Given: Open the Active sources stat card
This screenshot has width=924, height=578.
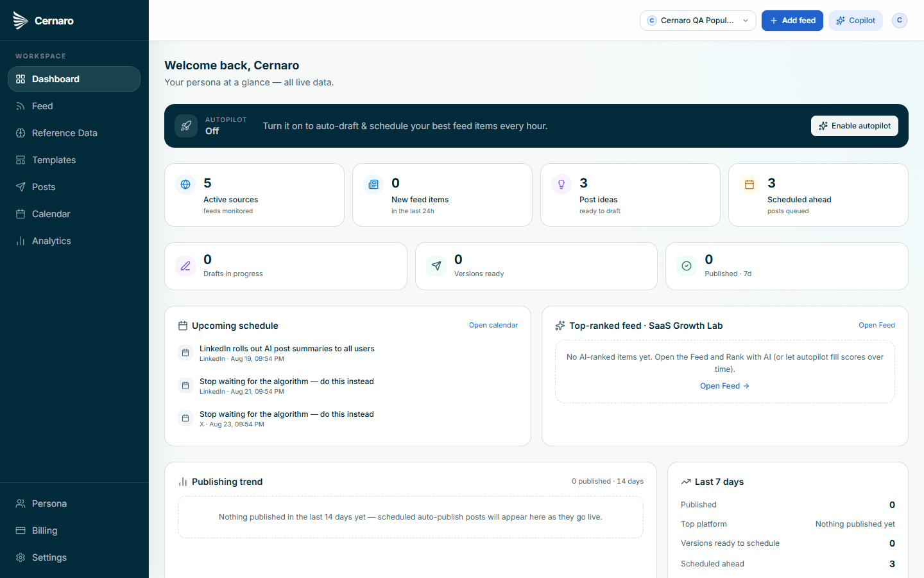Looking at the screenshot, I should (x=254, y=195).
